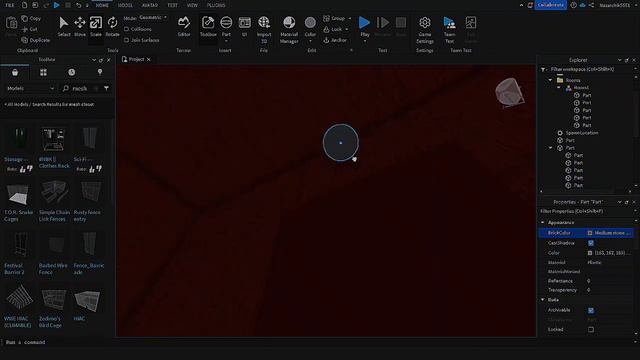Duplicate the selected object
The height and width of the screenshot is (360, 640).
[36, 40]
